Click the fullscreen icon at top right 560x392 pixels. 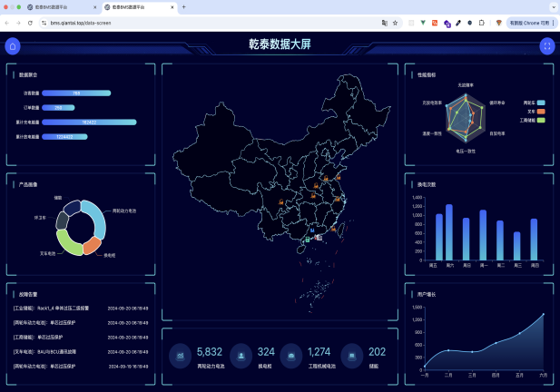[x=546, y=46]
